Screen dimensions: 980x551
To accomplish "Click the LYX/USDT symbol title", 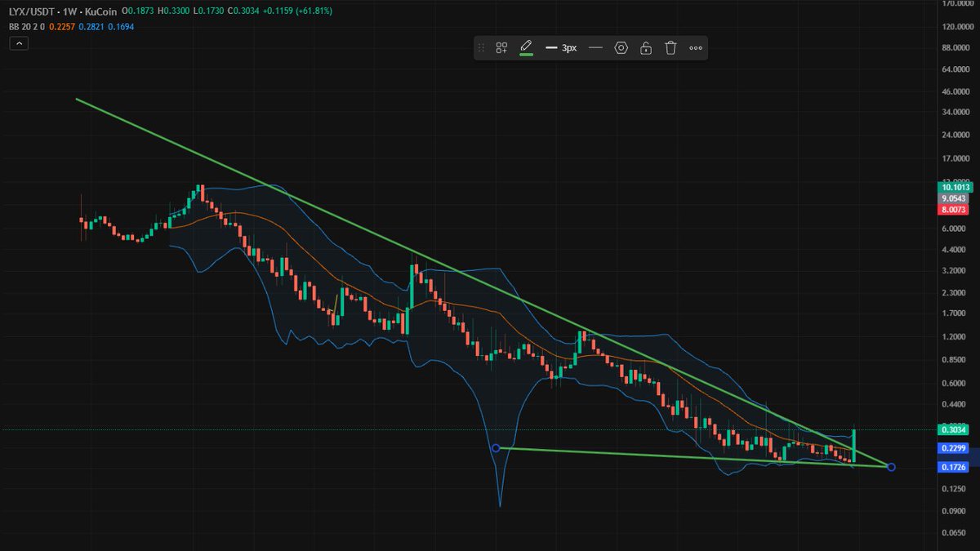I will [x=32, y=11].
